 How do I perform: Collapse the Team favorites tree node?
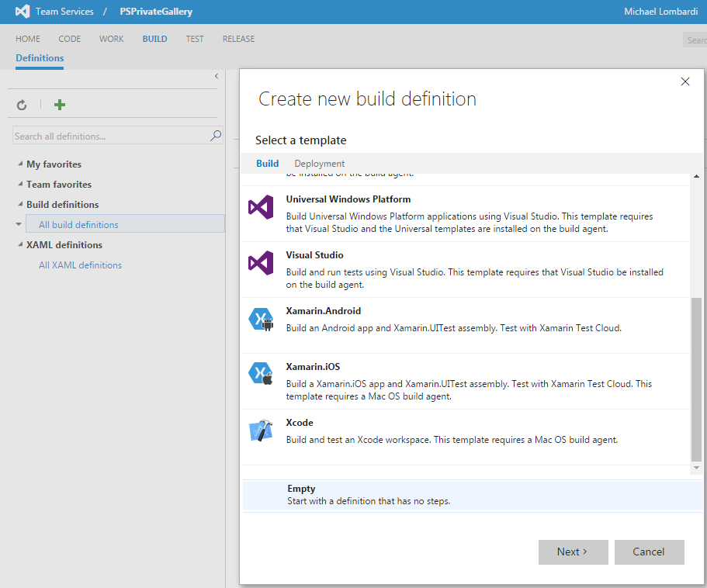tap(20, 184)
